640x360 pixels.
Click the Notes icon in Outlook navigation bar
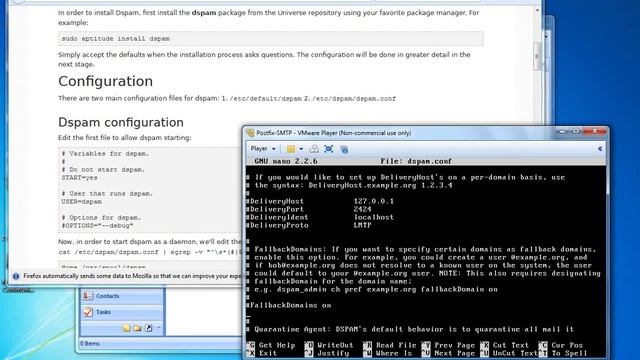click(127, 328)
